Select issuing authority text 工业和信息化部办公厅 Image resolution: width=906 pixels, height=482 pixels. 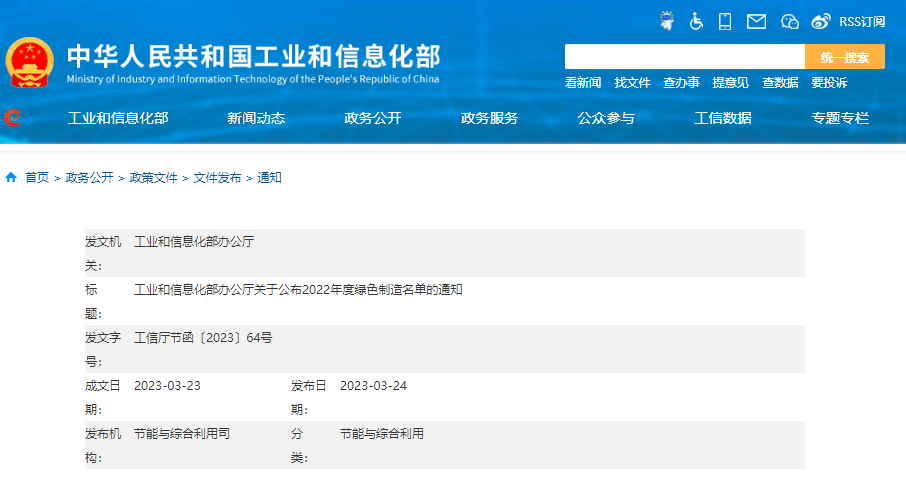(x=194, y=242)
